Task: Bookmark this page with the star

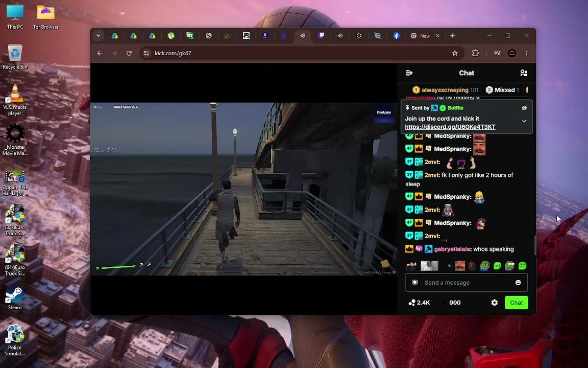Action: (455, 53)
